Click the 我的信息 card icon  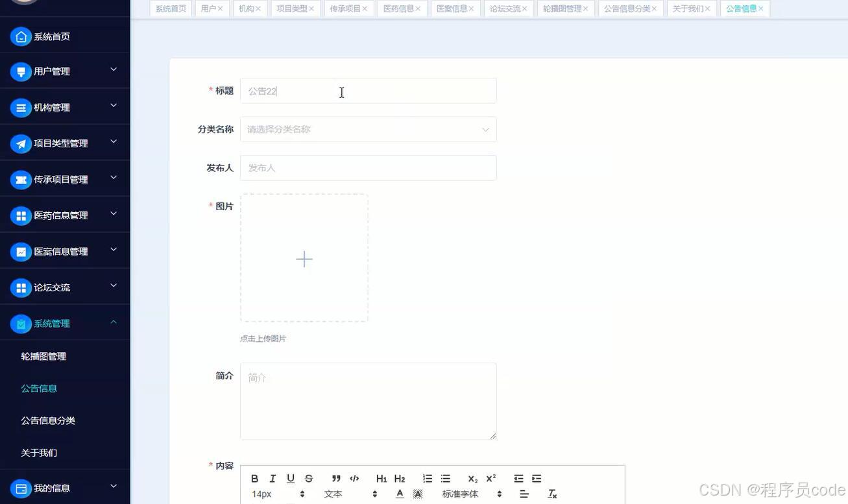click(x=21, y=488)
